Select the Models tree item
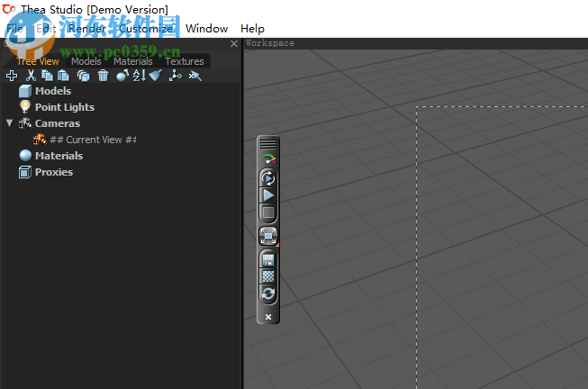This screenshot has width=588, height=389. 53,91
